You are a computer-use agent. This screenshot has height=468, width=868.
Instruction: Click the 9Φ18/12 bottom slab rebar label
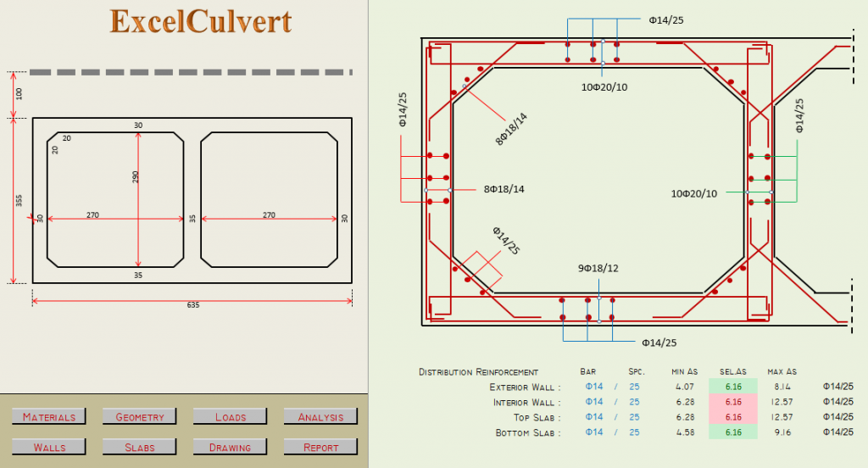click(598, 268)
